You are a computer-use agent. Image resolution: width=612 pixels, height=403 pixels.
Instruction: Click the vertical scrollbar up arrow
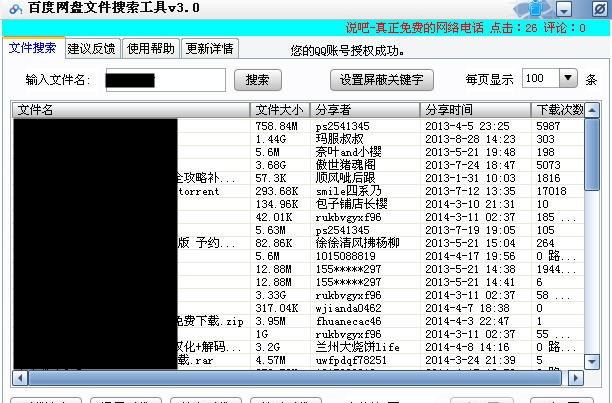coord(592,110)
